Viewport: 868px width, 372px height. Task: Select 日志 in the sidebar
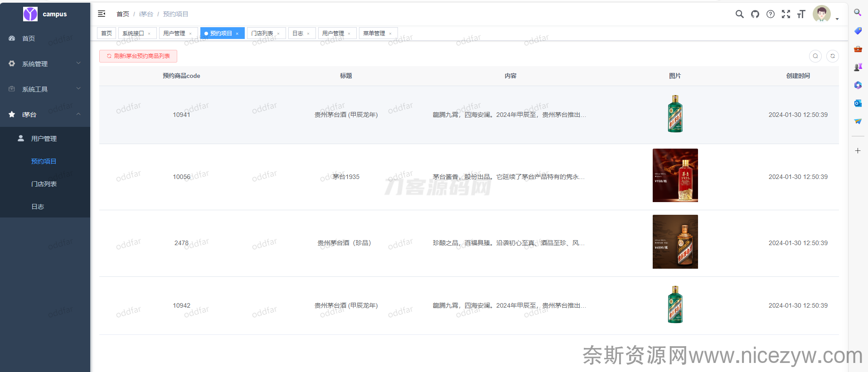coord(45,207)
